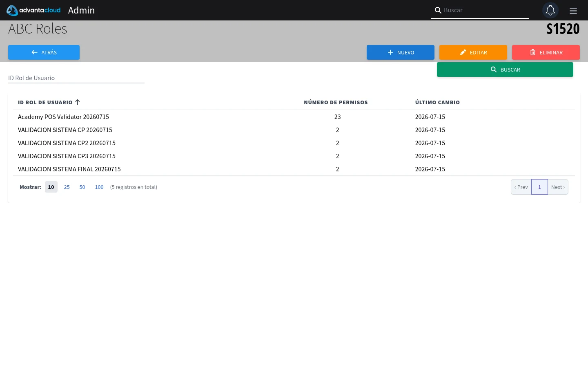Go to next page with Next
Viewport: 588px width, 368px height.
(558, 187)
